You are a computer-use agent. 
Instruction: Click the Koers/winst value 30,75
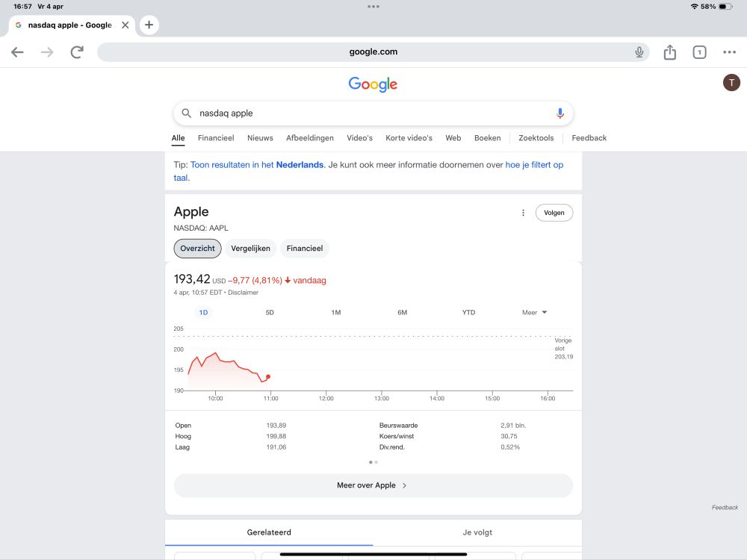pyautogui.click(x=509, y=436)
